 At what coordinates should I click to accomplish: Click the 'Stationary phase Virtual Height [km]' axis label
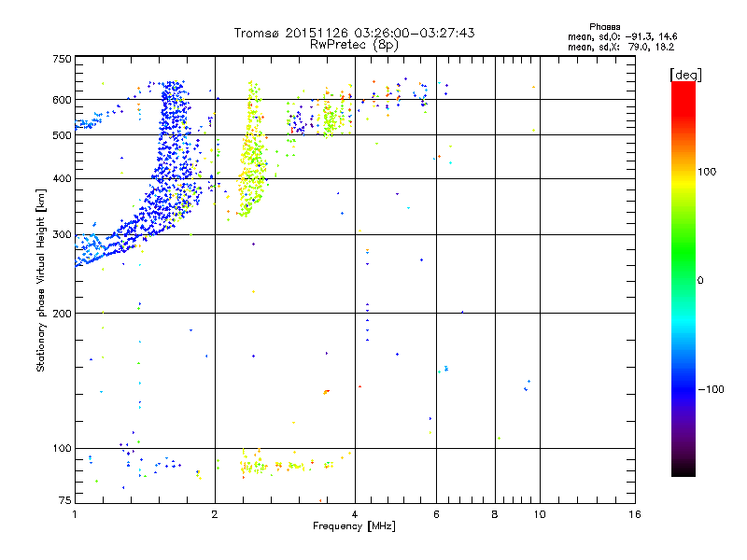point(41,280)
